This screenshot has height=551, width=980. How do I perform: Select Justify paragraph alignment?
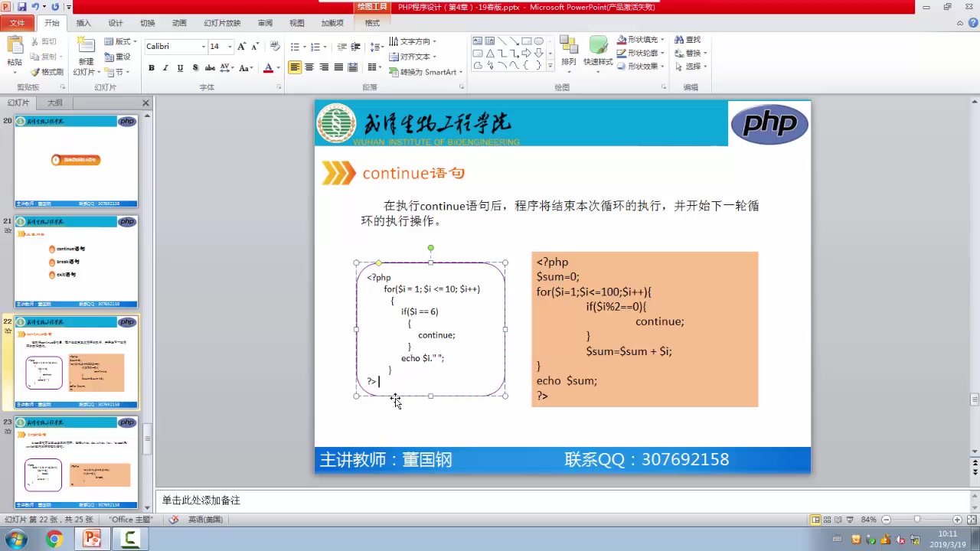338,67
